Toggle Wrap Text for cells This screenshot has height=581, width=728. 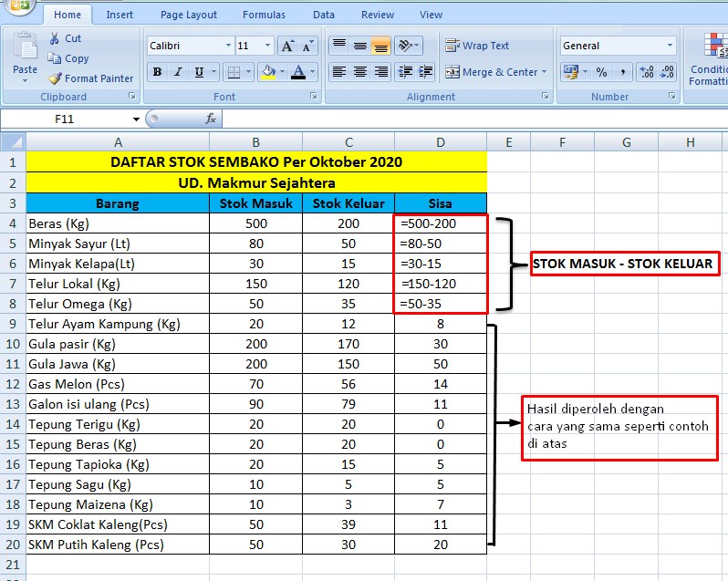(x=477, y=46)
